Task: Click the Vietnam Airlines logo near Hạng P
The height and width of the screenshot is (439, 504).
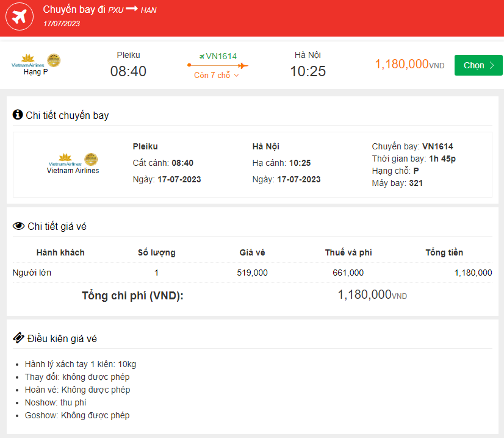Action: click(x=27, y=60)
